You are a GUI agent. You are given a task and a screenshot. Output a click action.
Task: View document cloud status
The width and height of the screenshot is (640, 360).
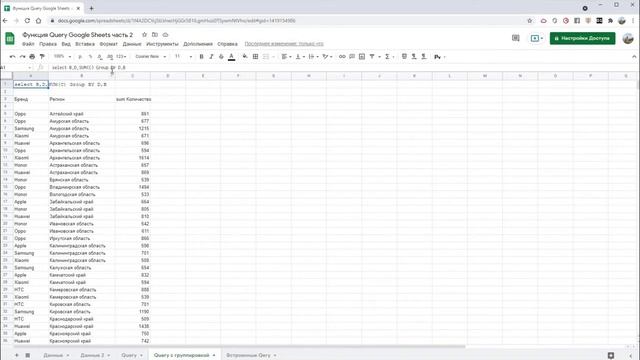(x=165, y=35)
